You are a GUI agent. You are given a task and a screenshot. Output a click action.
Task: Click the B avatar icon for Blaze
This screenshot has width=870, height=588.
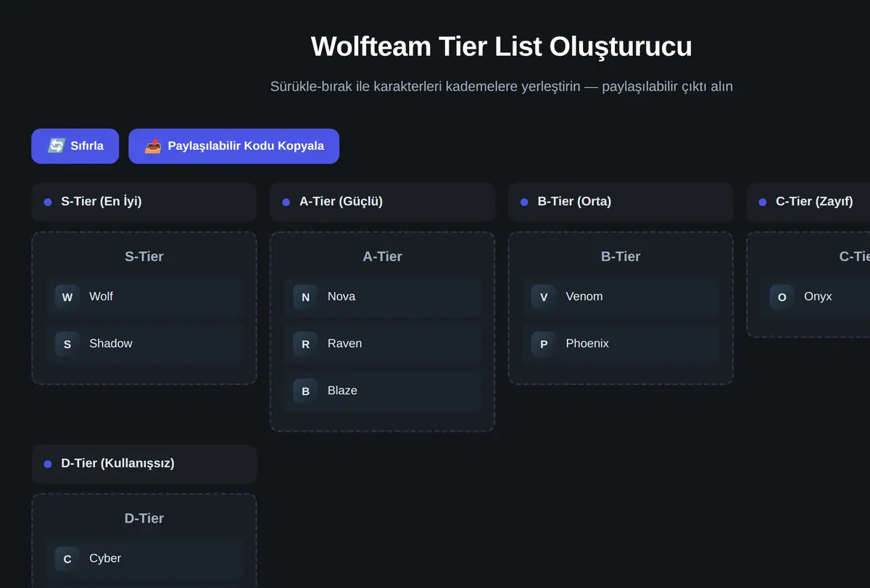tap(305, 391)
